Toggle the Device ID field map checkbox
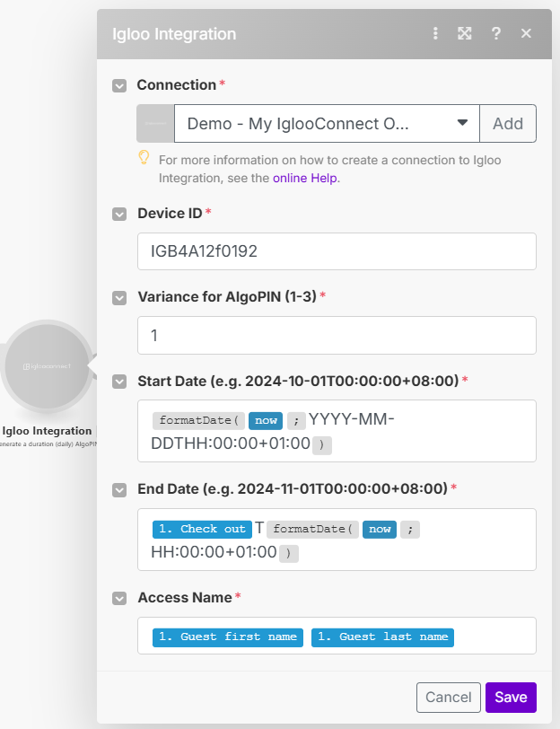The image size is (560, 729). coord(119,214)
